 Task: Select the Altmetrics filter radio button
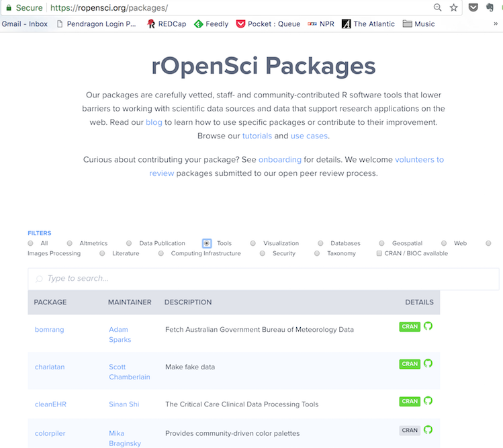pyautogui.click(x=70, y=243)
